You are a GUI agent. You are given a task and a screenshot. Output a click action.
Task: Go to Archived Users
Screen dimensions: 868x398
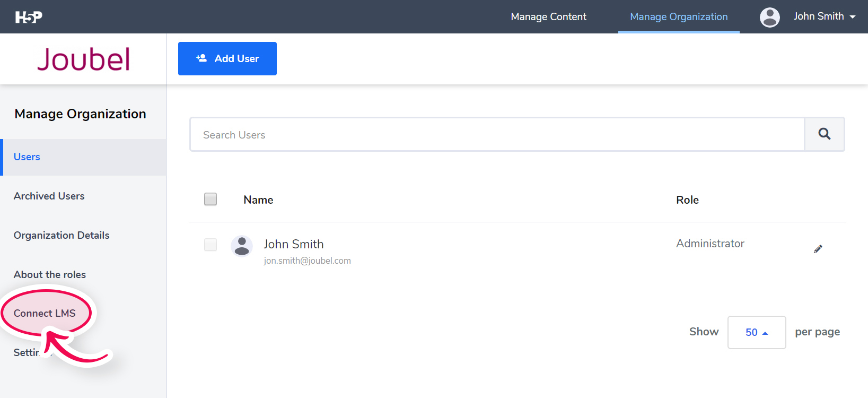click(x=49, y=196)
